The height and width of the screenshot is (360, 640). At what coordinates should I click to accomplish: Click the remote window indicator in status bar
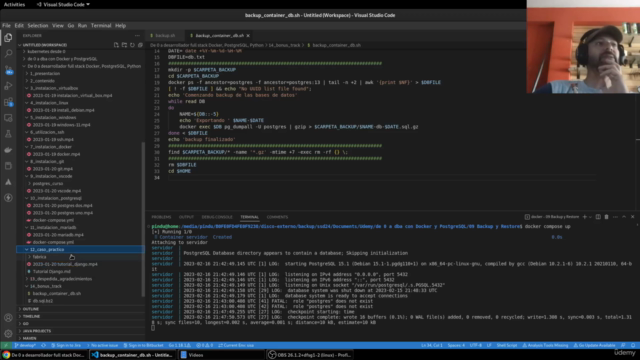6,345
